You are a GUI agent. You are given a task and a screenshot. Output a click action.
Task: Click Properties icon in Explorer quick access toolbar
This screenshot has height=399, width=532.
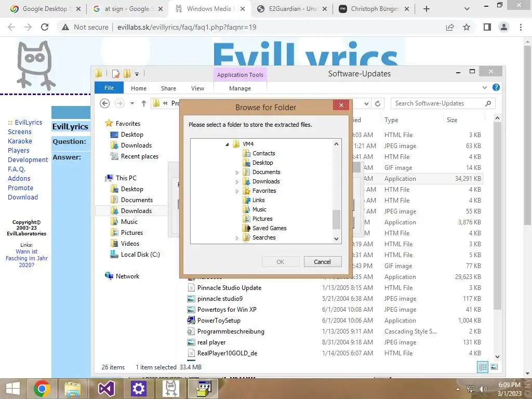pyautogui.click(x=116, y=74)
